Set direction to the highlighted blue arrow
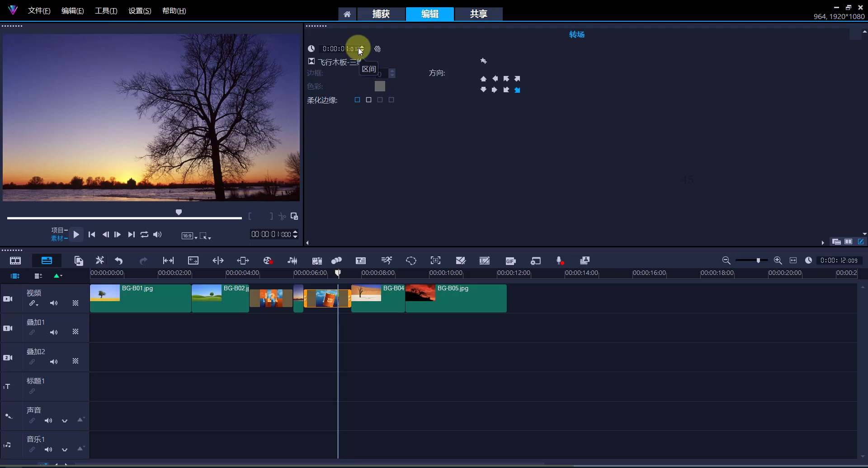The height and width of the screenshot is (468, 868). [518, 90]
